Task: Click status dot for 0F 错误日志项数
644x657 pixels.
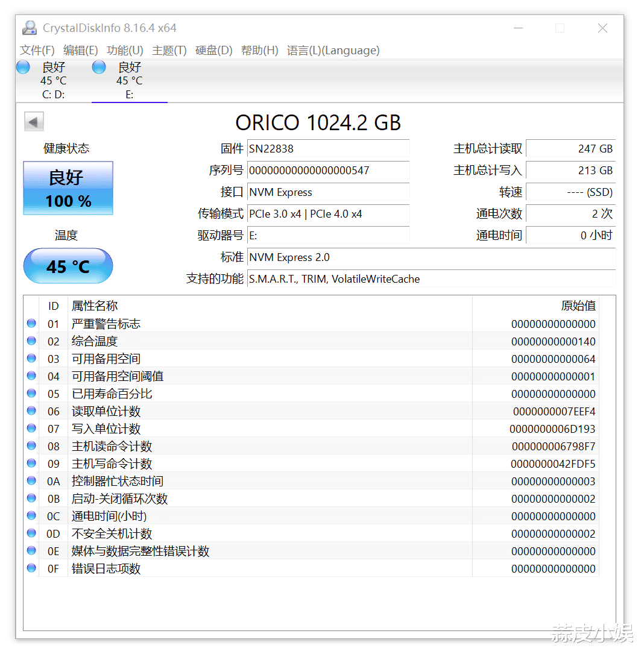Action: click(31, 568)
